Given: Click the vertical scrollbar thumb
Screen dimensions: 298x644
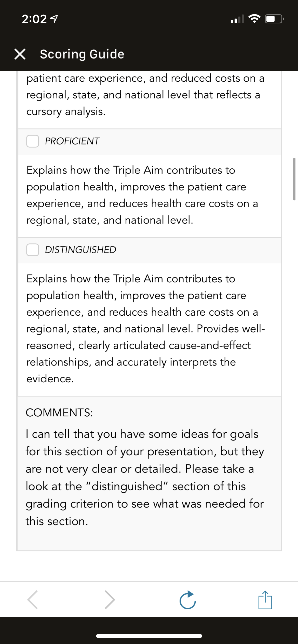Looking at the screenshot, I should coord(294,179).
